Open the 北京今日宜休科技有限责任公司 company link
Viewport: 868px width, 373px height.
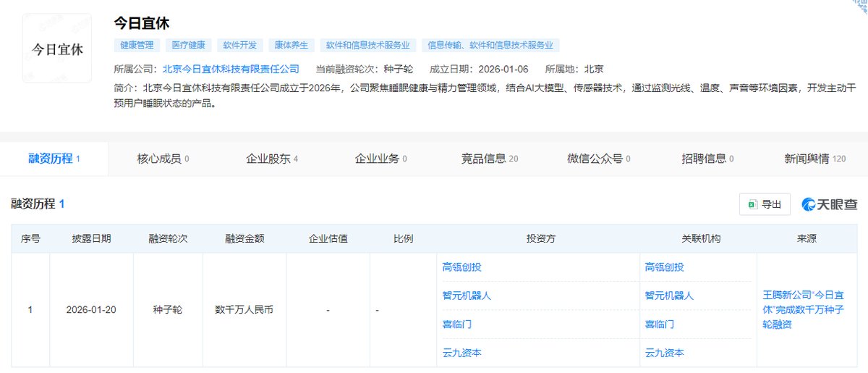click(231, 70)
